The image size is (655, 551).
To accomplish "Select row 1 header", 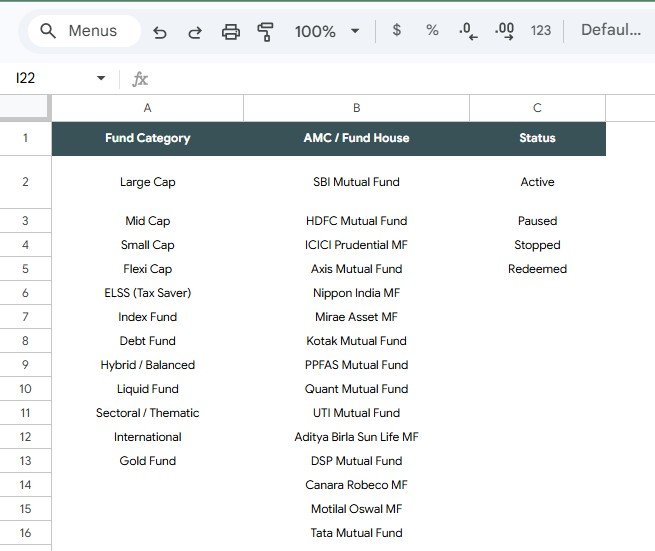I will 25,138.
